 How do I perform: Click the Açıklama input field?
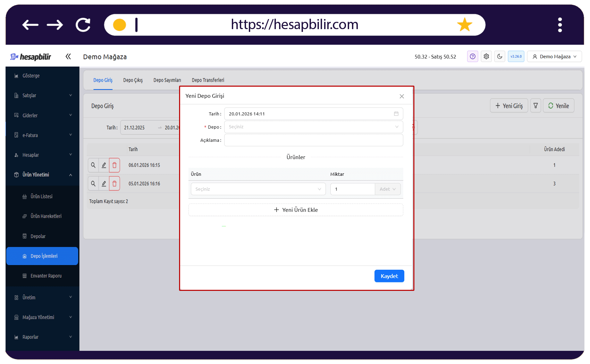[x=313, y=140]
